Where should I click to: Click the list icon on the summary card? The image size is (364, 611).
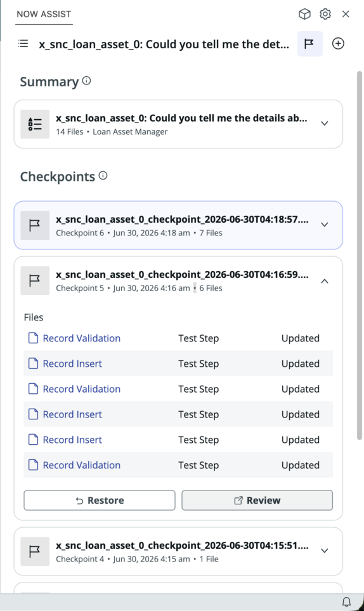click(35, 124)
